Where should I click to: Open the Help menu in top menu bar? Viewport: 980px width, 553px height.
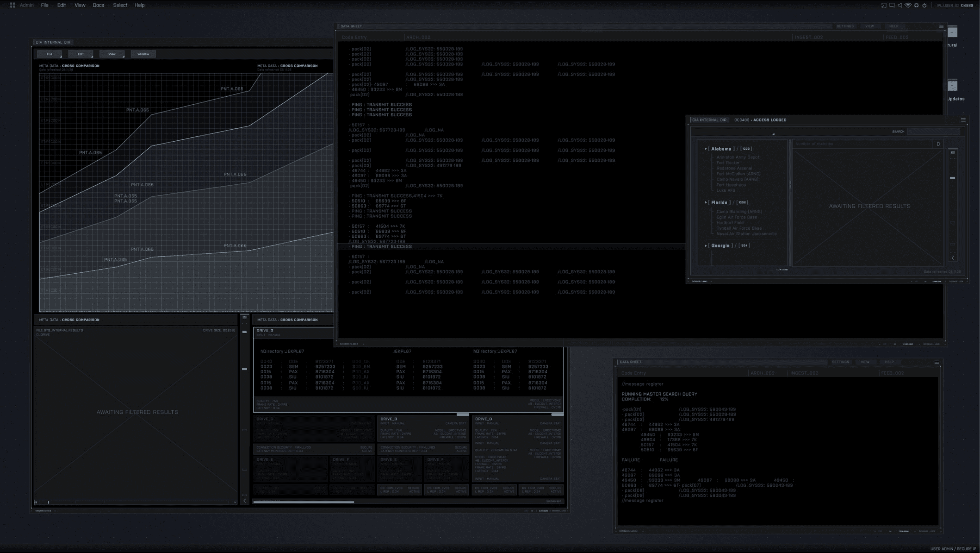tap(140, 5)
